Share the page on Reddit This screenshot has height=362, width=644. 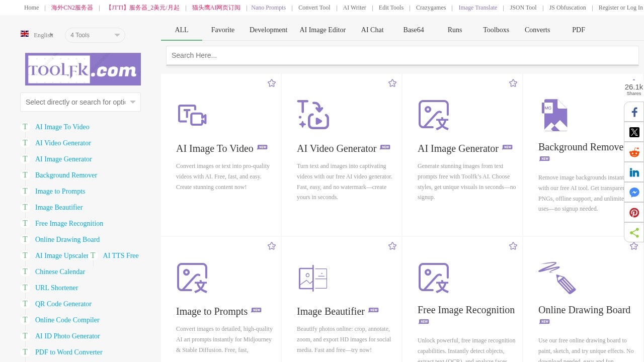pyautogui.click(x=634, y=152)
